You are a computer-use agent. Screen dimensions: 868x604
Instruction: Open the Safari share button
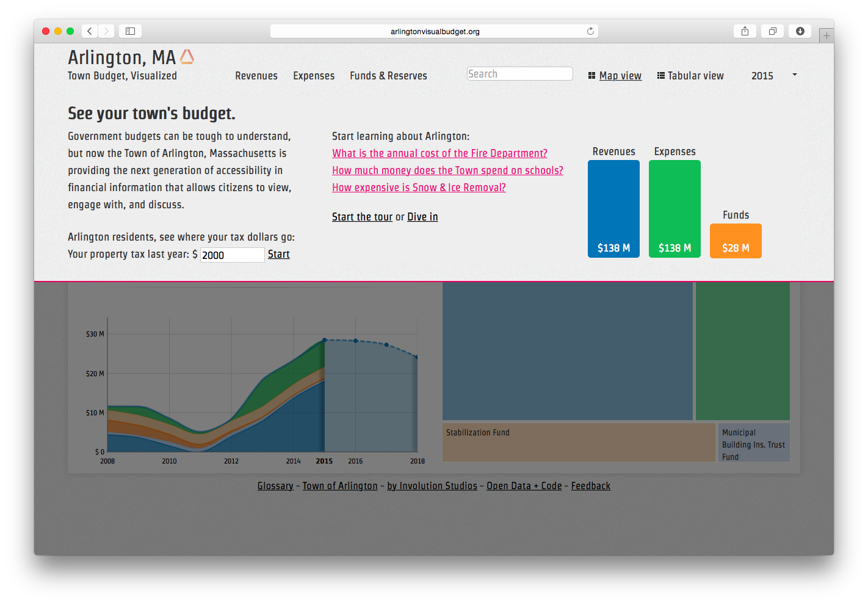[x=745, y=31]
